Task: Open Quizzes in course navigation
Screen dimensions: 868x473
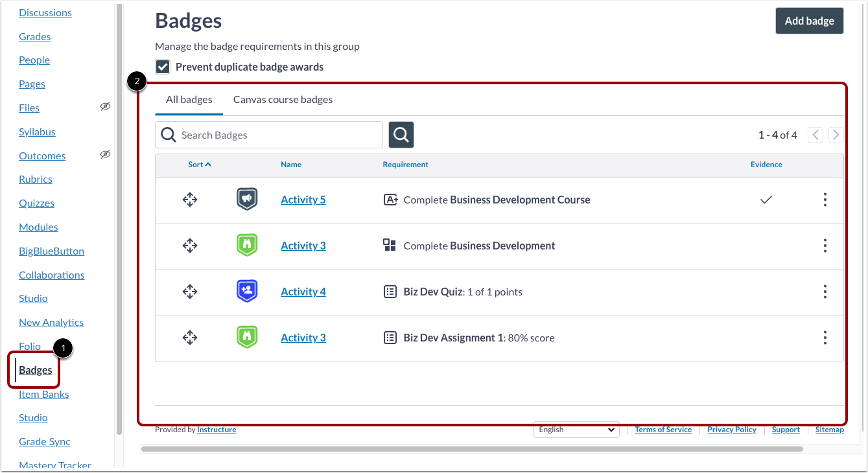Action: pyautogui.click(x=37, y=203)
